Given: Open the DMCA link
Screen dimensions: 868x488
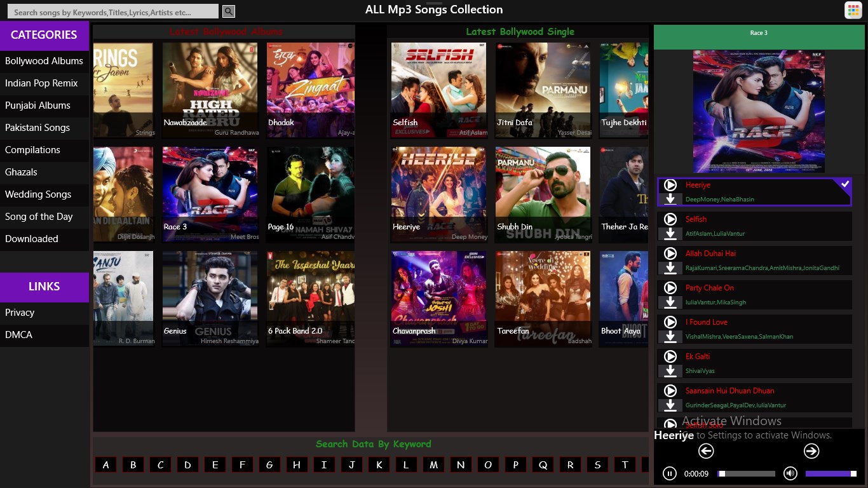Looking at the screenshot, I should pos(44,335).
